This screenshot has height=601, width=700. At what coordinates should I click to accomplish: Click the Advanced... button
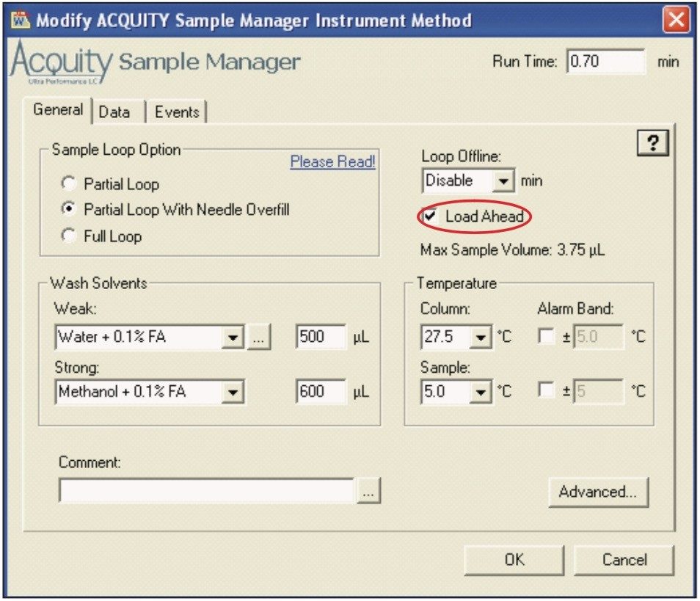[x=598, y=492]
